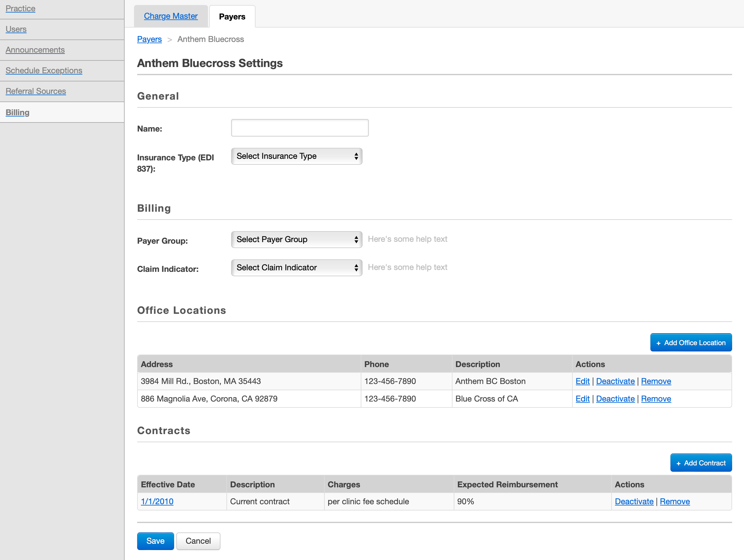Open the Users sidebar link

coord(16,29)
